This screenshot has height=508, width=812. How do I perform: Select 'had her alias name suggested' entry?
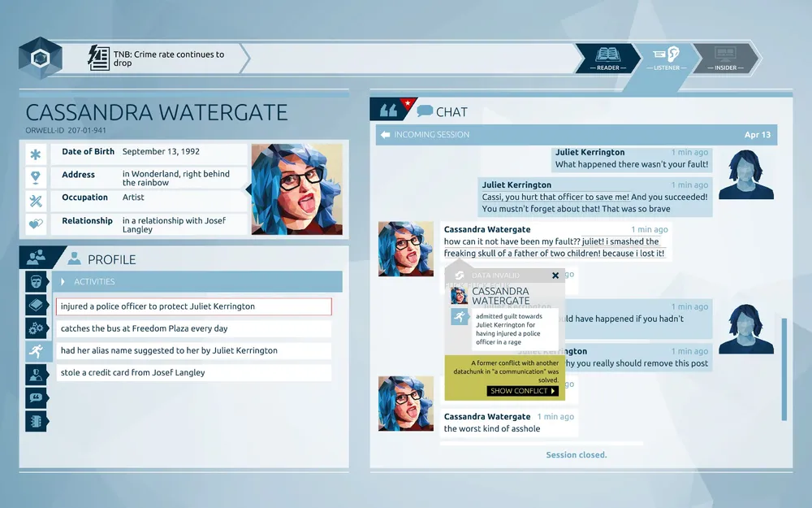tap(194, 350)
